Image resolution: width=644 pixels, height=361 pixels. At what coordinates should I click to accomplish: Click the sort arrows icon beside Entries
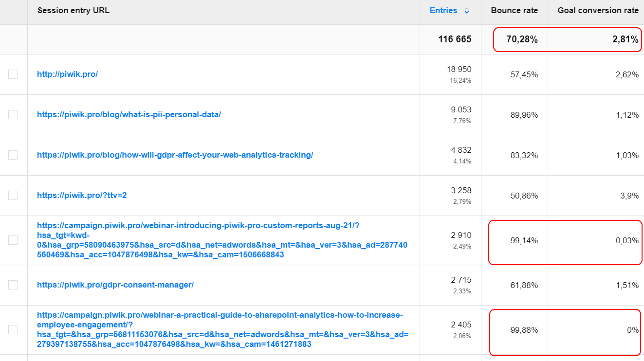point(467,11)
